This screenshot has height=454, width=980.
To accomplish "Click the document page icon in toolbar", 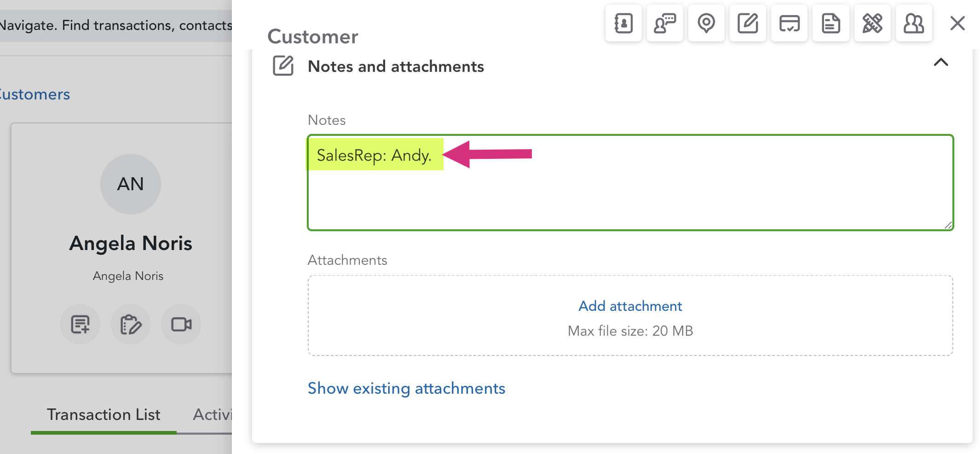I will pyautogui.click(x=830, y=23).
